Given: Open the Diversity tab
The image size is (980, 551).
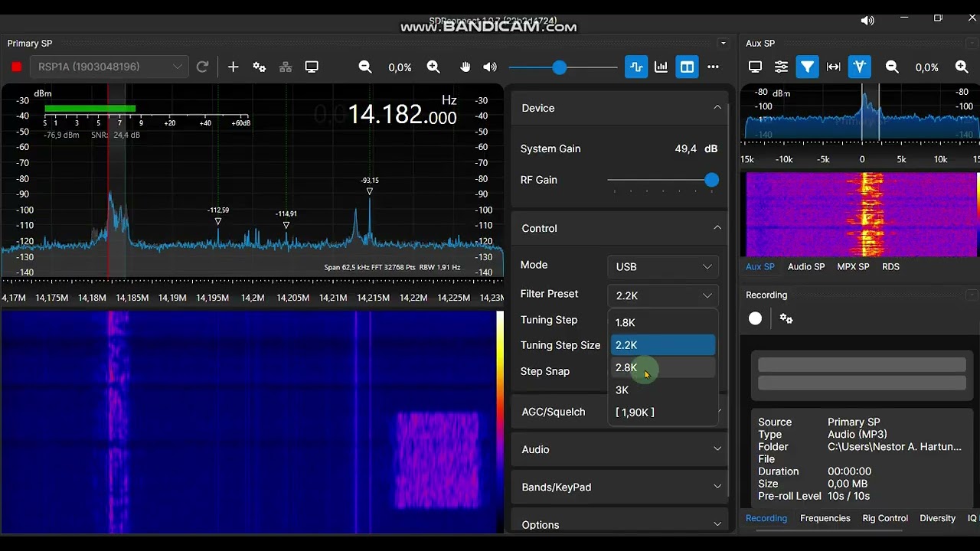Looking at the screenshot, I should 938,518.
